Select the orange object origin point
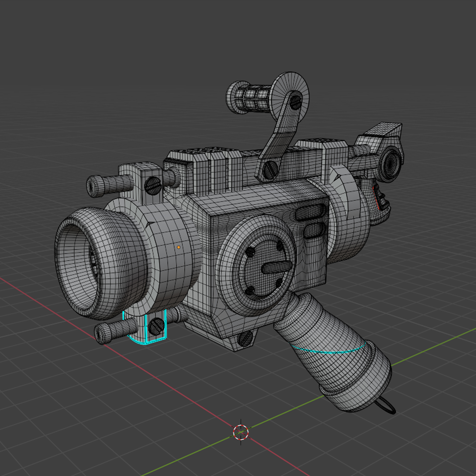Image resolution: width=476 pixels, height=476 pixels. [x=179, y=247]
